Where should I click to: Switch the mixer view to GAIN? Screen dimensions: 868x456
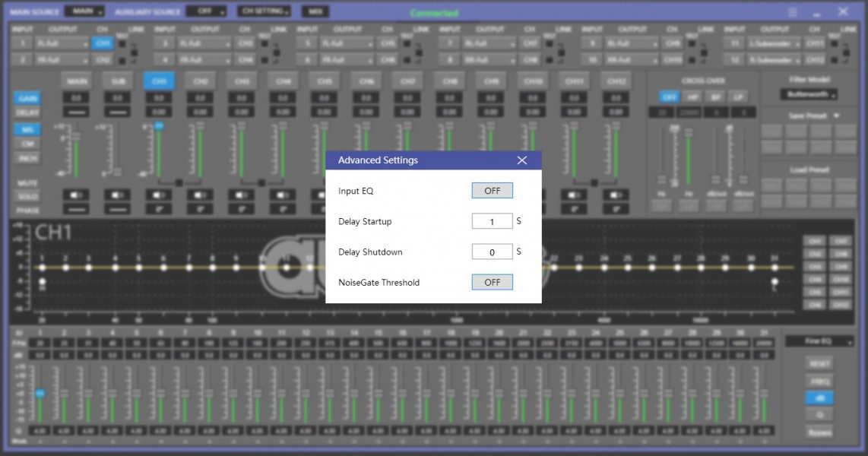[27, 98]
